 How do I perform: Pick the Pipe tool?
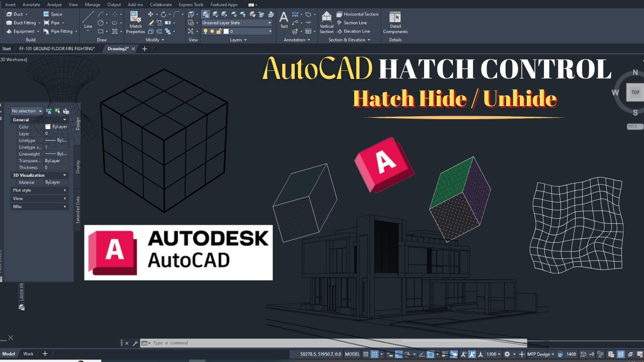(x=52, y=23)
